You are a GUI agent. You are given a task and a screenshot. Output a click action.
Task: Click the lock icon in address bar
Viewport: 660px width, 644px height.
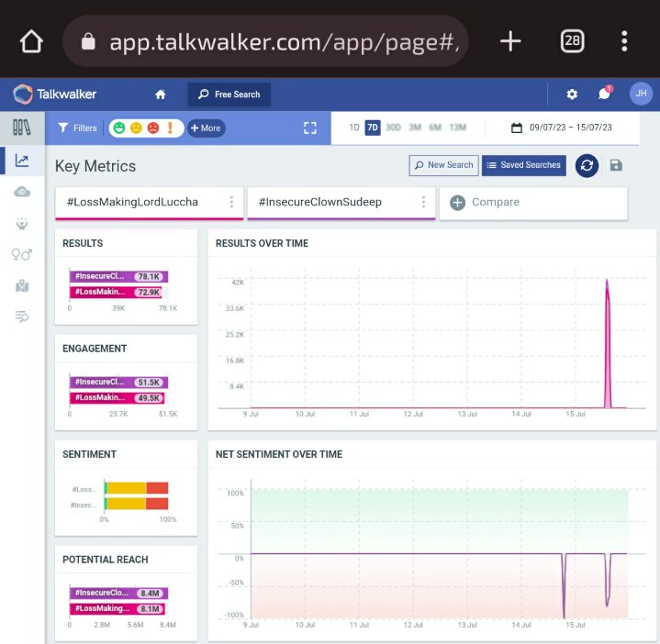coord(88,41)
